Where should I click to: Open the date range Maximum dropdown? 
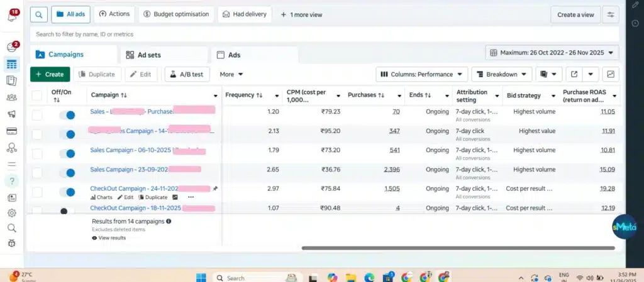[x=552, y=53]
